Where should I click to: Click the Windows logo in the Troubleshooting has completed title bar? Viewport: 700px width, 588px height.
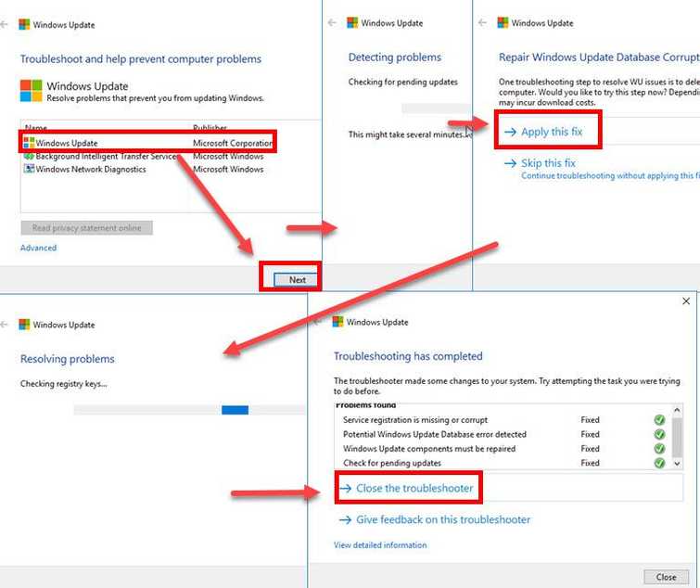(337, 322)
